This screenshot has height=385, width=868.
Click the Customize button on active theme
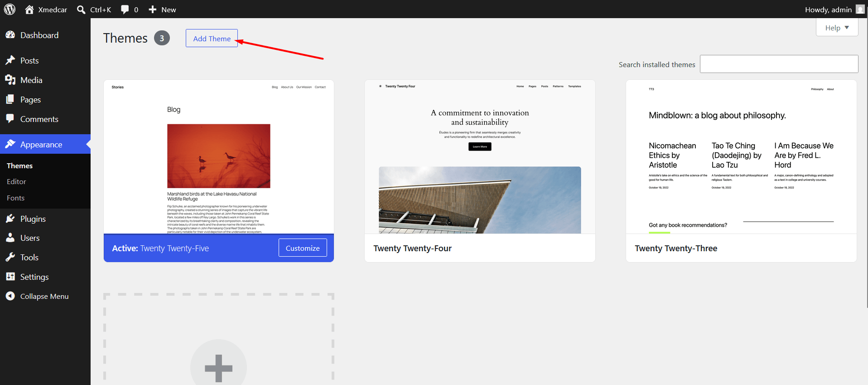(303, 248)
